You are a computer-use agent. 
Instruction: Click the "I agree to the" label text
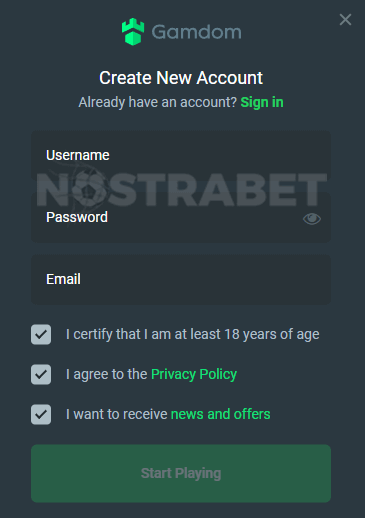point(106,374)
